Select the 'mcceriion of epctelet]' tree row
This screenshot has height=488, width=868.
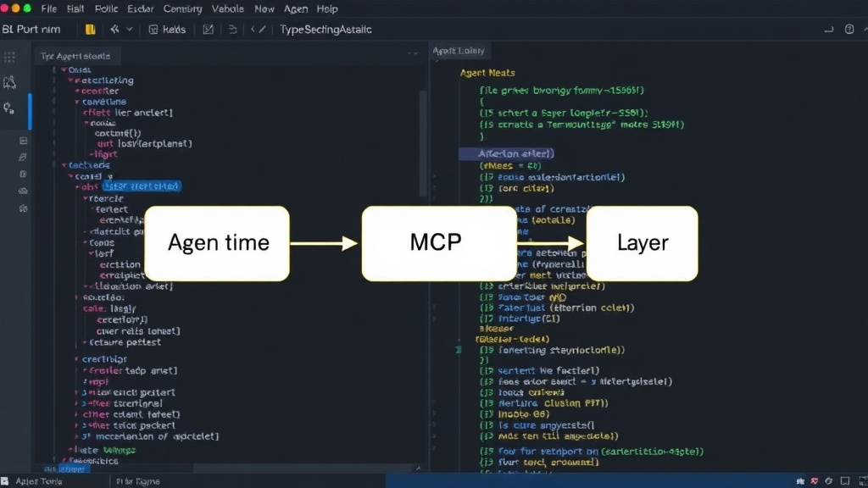149,436
